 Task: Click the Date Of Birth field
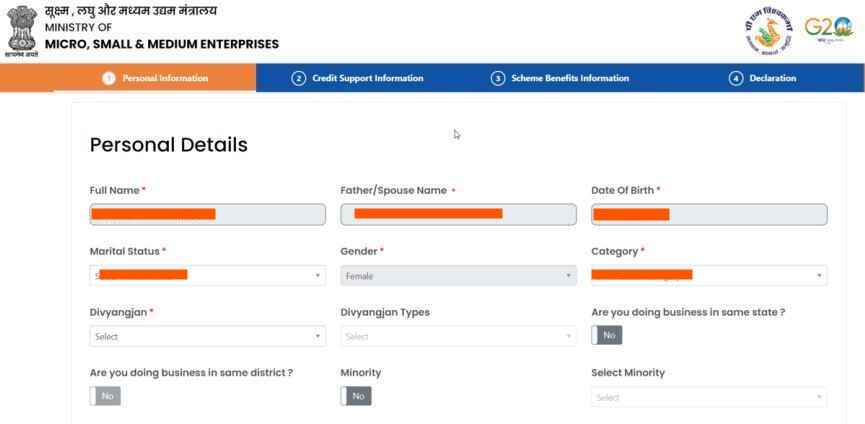[x=709, y=214]
